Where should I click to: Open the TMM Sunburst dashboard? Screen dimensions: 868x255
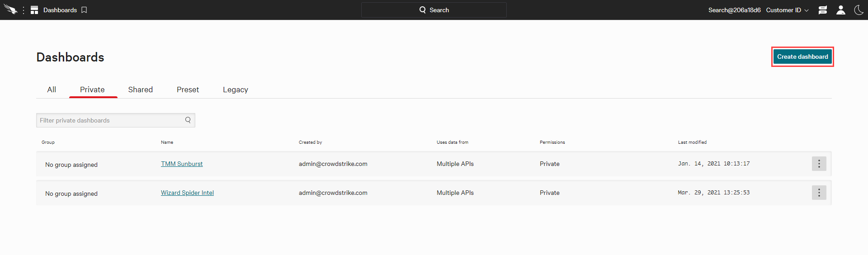[x=182, y=164]
